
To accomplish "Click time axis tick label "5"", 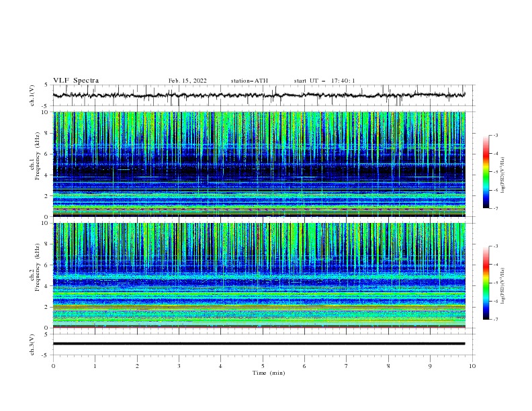I will 263,366.
